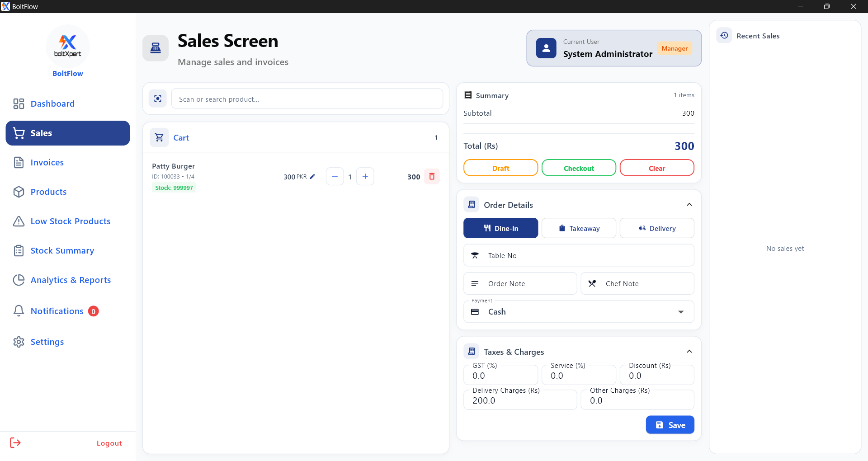Click the current user avatar icon
Viewport: 868px width, 461px height.
(x=546, y=48)
